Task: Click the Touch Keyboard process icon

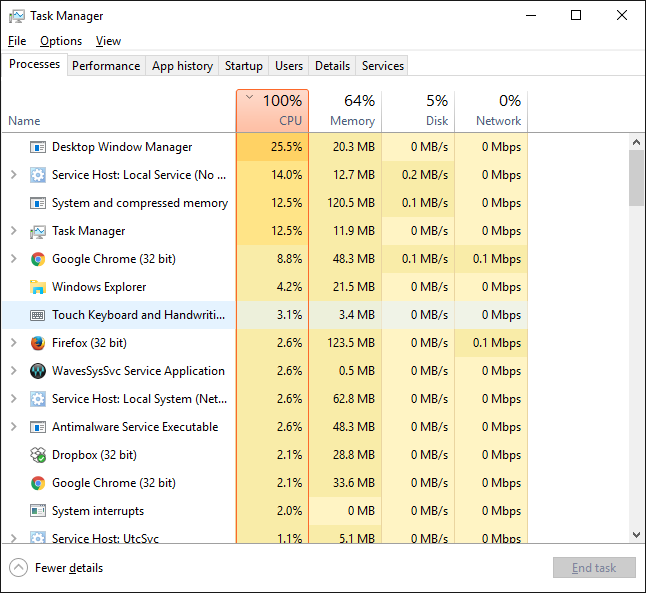Action: pyautogui.click(x=38, y=316)
